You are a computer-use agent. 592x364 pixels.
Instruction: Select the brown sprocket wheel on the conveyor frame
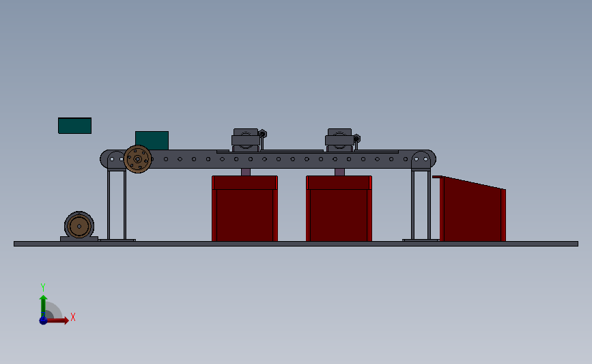coord(137,159)
